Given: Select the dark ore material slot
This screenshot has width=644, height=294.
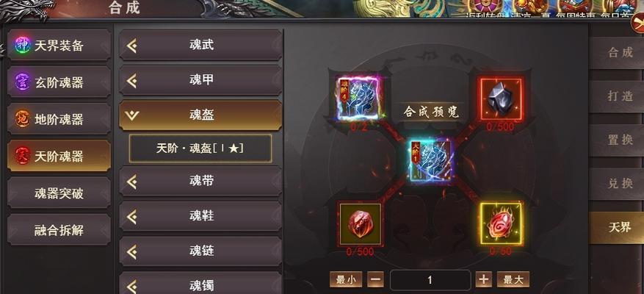Looking at the screenshot, I should click(501, 99).
